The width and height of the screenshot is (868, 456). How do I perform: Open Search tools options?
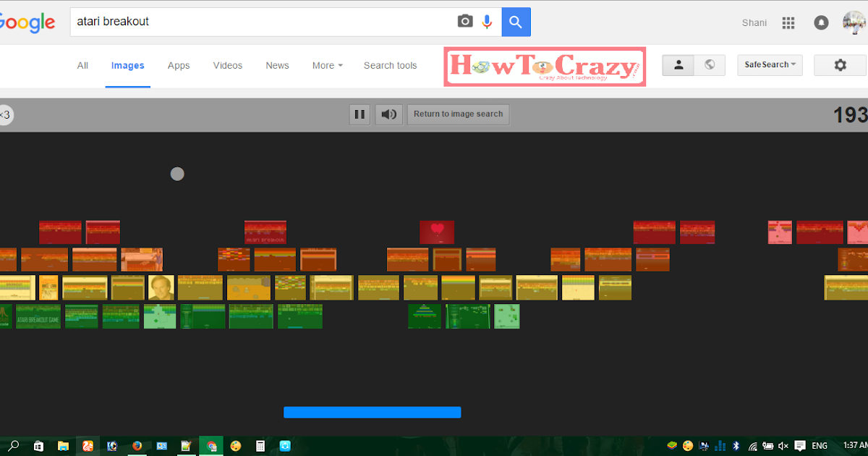pos(390,65)
